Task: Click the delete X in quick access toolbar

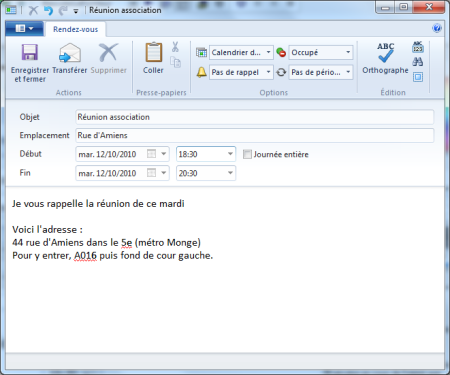Action: coord(33,11)
